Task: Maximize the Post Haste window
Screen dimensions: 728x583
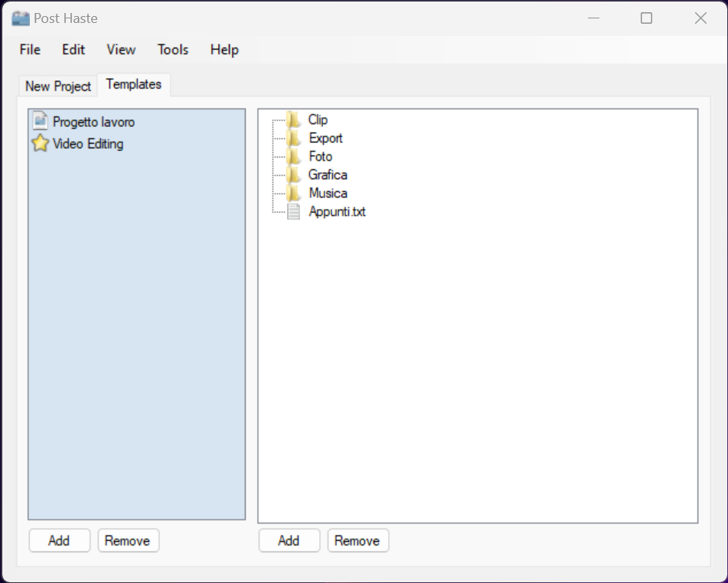Action: [x=646, y=18]
